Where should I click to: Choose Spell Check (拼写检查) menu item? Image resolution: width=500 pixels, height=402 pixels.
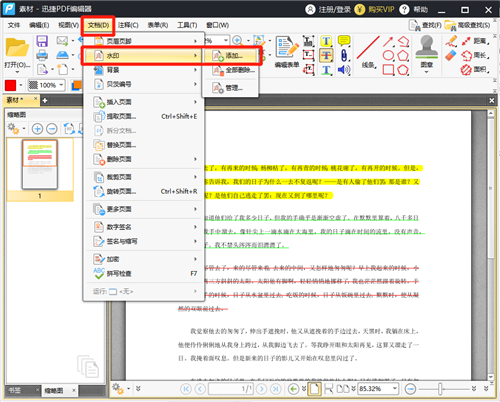(144, 274)
